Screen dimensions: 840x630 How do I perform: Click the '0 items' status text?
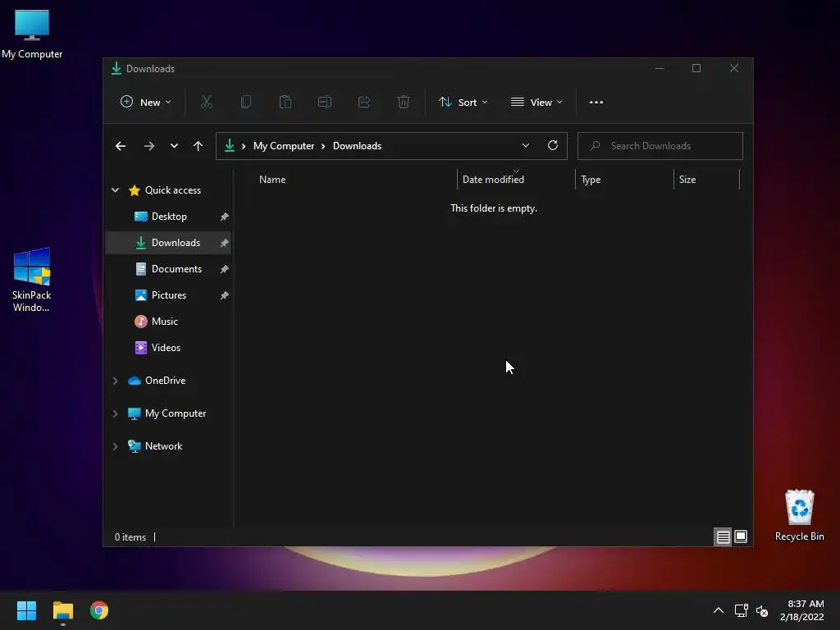(130, 536)
